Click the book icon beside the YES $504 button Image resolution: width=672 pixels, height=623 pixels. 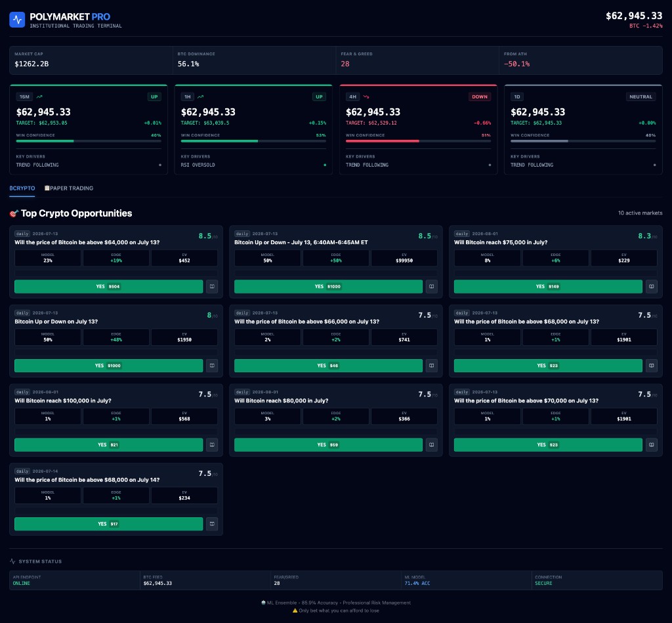click(x=212, y=286)
